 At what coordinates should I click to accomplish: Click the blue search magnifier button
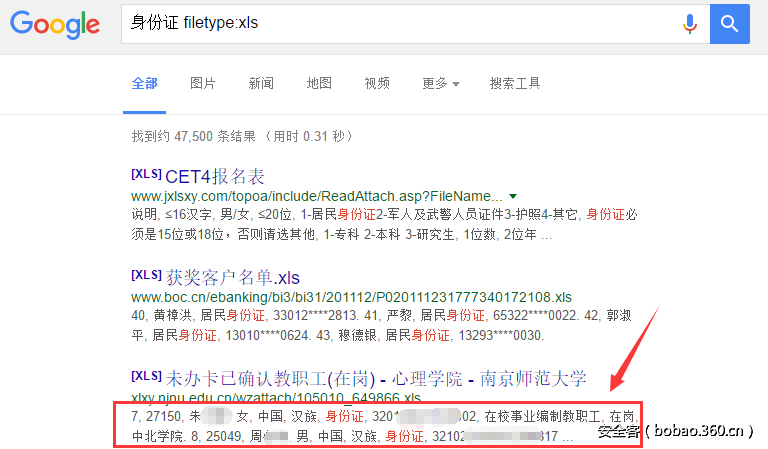pos(729,24)
